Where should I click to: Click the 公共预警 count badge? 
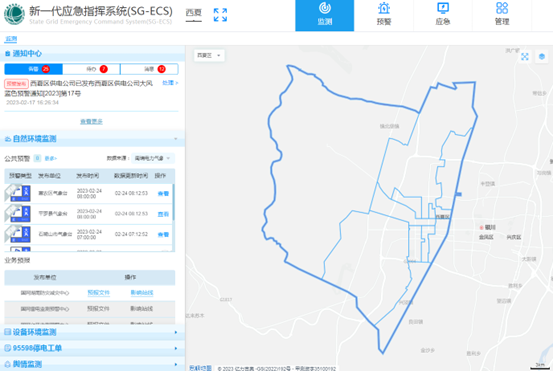(x=37, y=158)
